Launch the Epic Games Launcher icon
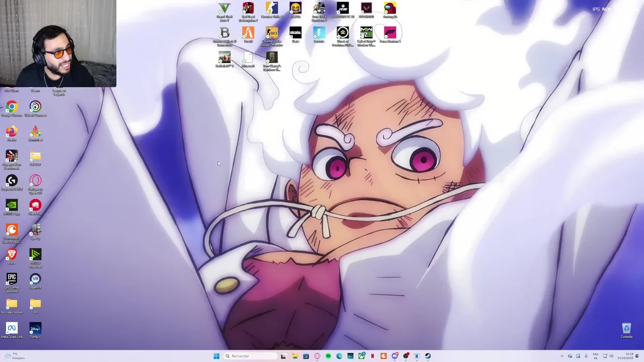Image resolution: width=644 pixels, height=362 pixels. [12, 282]
